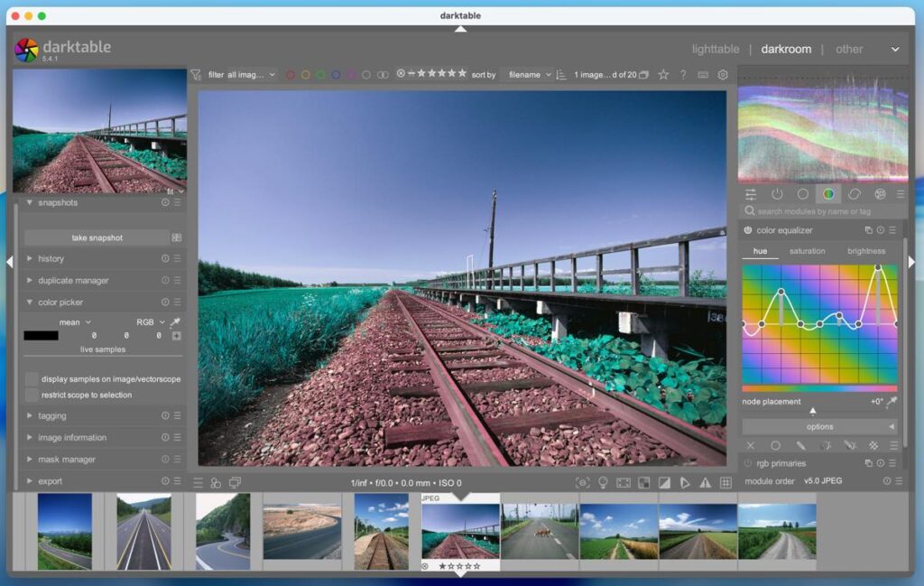
Task: Check restrict scope to selection
Action: click(x=32, y=395)
